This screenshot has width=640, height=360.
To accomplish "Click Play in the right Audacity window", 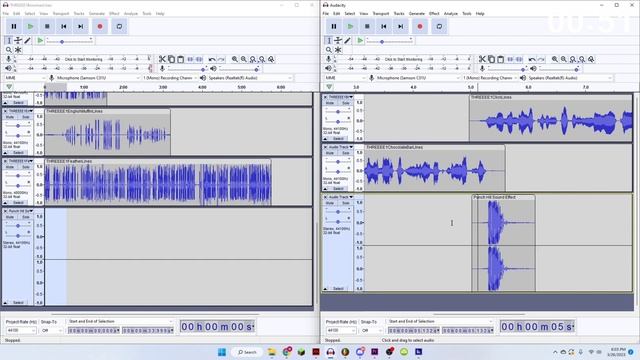I will pyautogui.click(x=351, y=27).
